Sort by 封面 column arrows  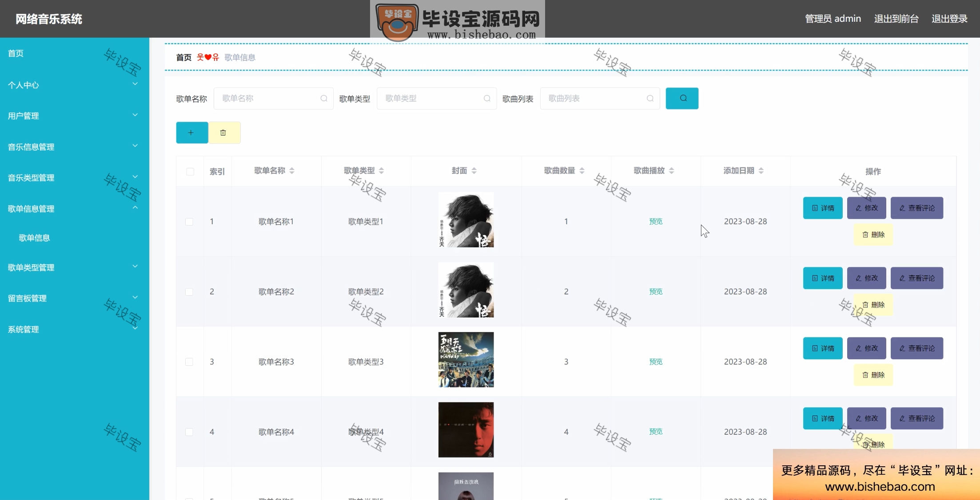[x=474, y=171]
